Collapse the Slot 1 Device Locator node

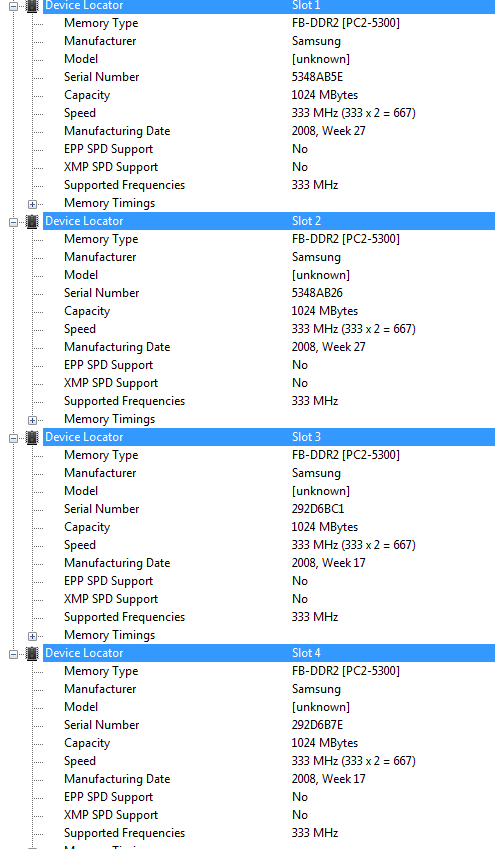coord(14,6)
